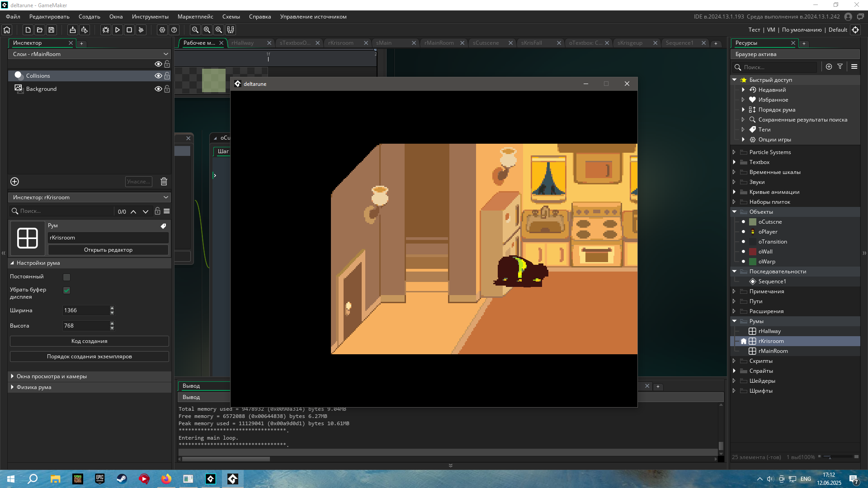Open the Asset Browser hamburger menu

(x=854, y=67)
